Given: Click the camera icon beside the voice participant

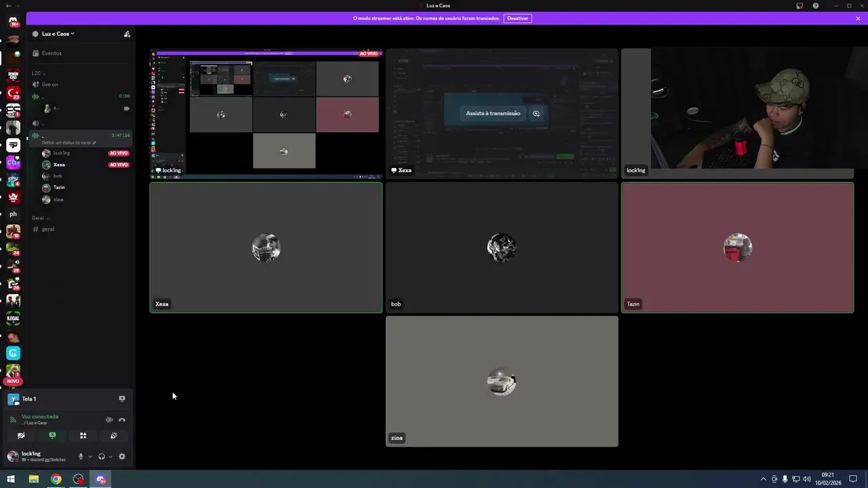Looking at the screenshot, I should point(126,108).
